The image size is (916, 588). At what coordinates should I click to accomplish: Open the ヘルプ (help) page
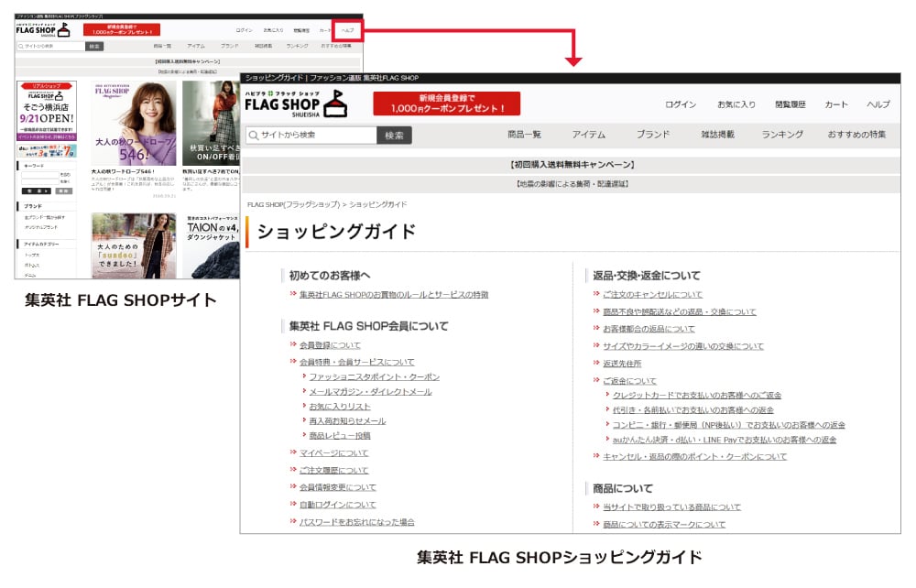click(879, 105)
